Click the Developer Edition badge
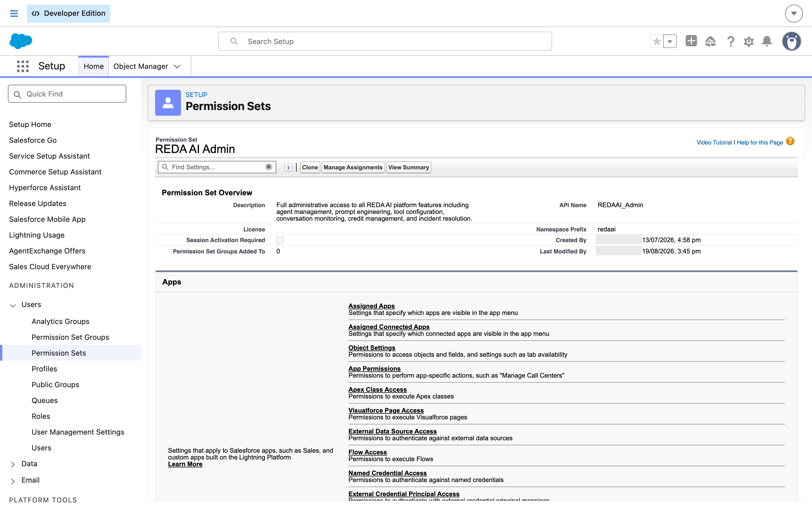Image resolution: width=812 pixels, height=508 pixels. (x=69, y=14)
